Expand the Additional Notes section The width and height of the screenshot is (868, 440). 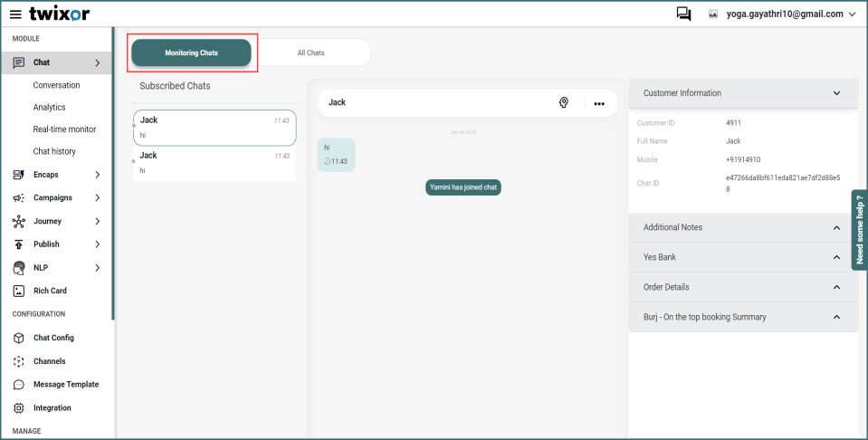tap(836, 227)
